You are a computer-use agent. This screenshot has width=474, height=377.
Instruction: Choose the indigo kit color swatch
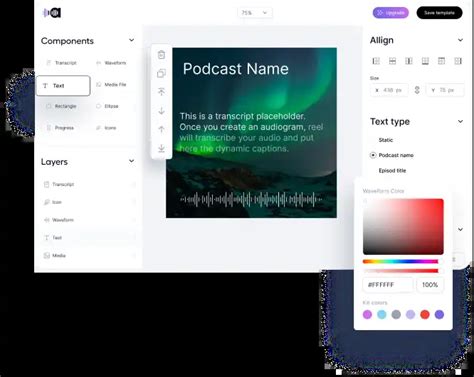coord(439,314)
